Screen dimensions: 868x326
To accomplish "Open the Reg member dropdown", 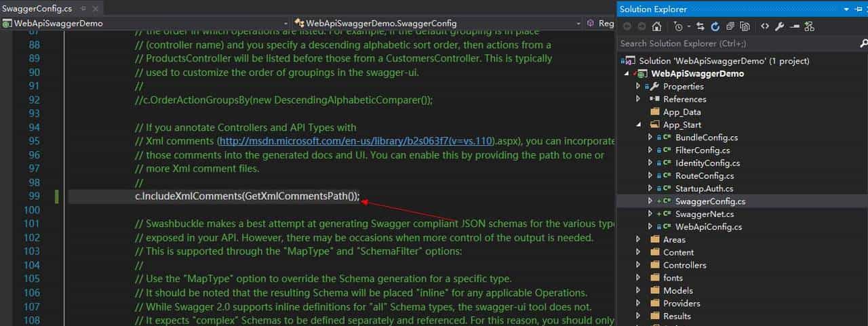I will (600, 23).
